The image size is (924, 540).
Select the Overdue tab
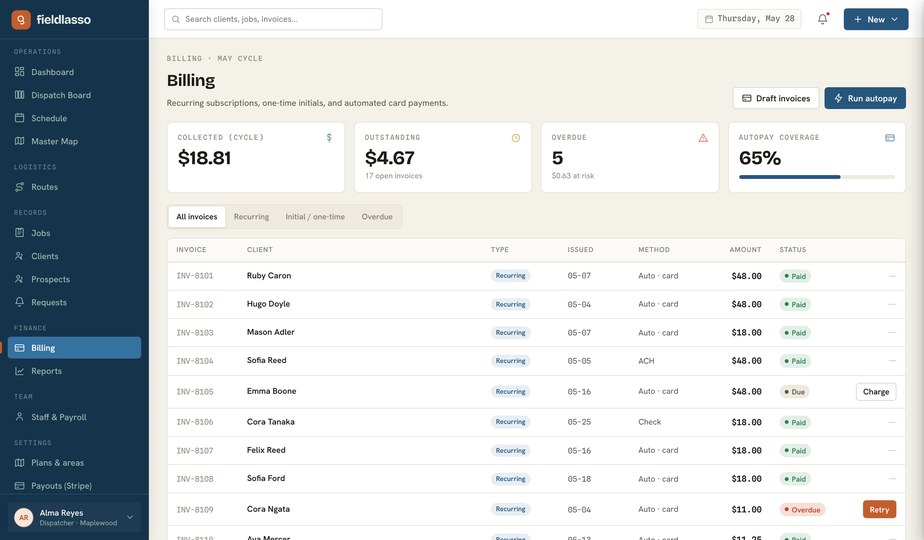coord(377,216)
